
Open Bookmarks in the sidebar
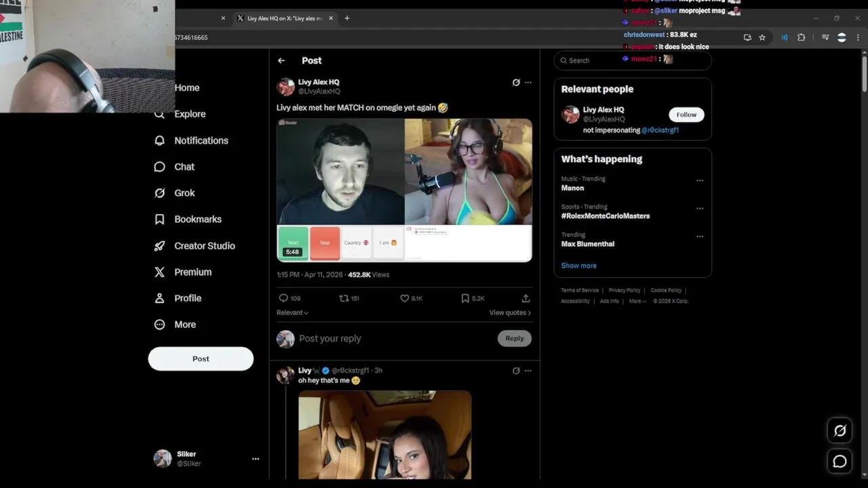[198, 219]
